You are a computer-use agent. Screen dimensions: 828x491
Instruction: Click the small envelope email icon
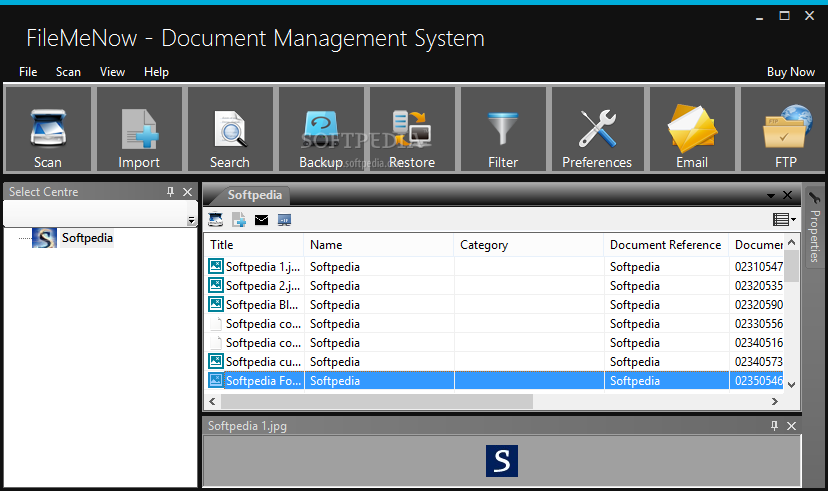pos(261,220)
